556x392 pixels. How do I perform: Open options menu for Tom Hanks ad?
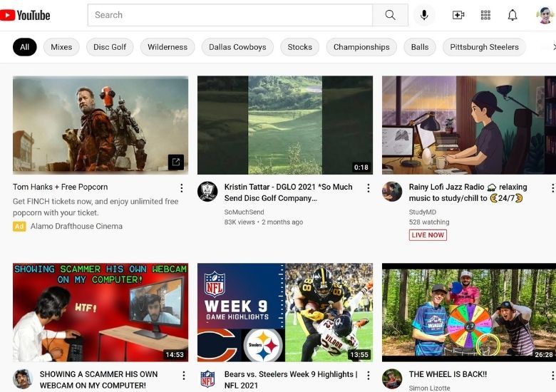(x=182, y=188)
